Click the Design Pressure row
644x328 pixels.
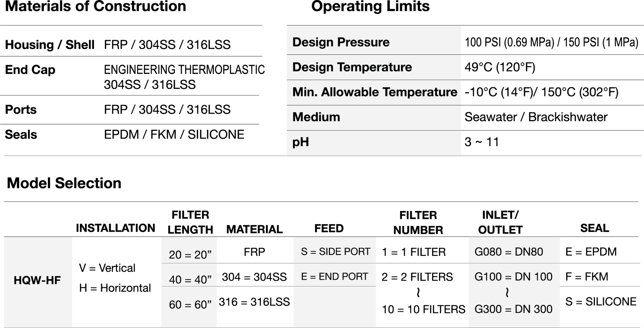374,42
